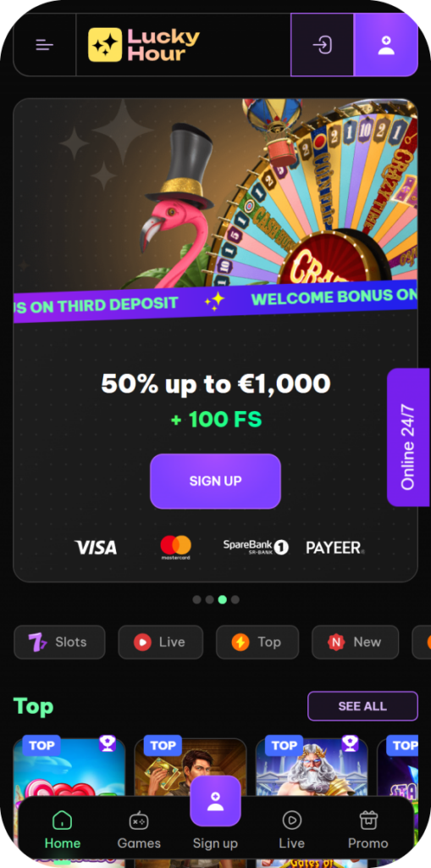
Task: Select the Live category chip
Action: (x=160, y=643)
